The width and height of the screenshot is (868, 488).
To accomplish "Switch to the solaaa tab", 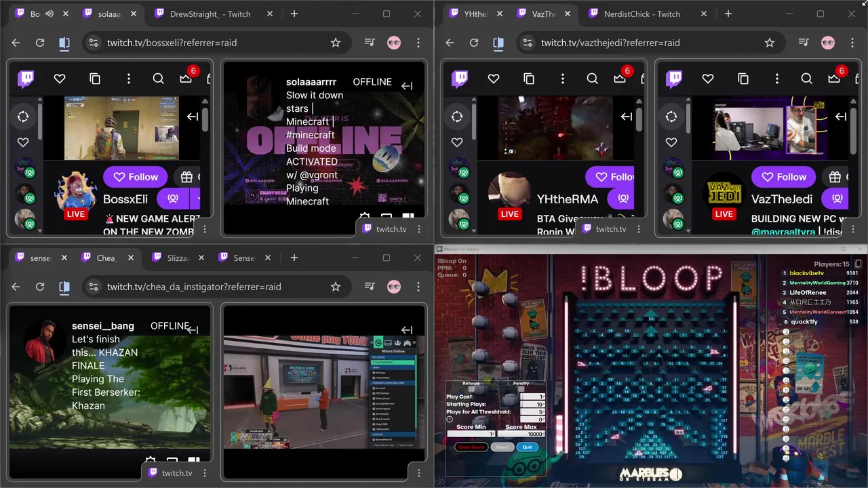I will (109, 14).
